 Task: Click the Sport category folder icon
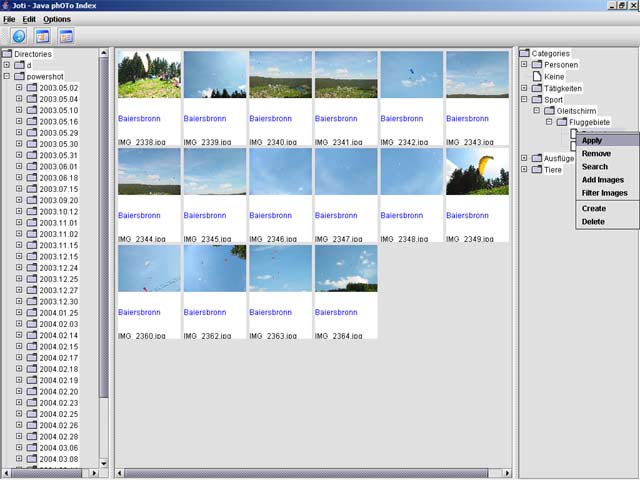click(536, 99)
